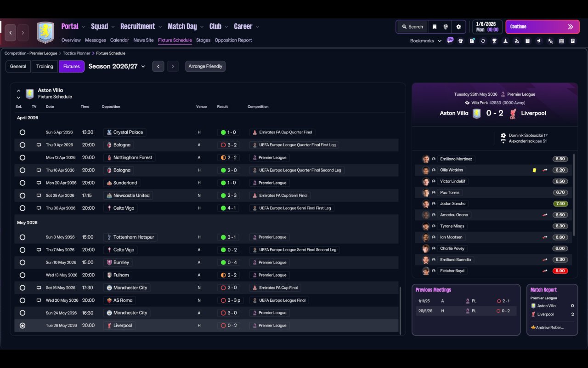Select the Nottingham Forest fixture radio button
This screenshot has height=368, width=588.
(x=23, y=158)
